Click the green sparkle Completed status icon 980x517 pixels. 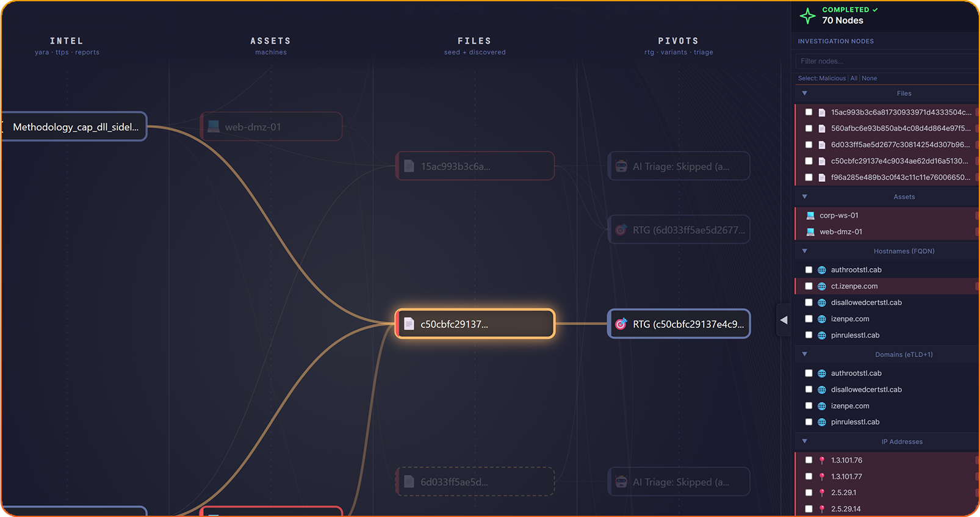point(807,16)
